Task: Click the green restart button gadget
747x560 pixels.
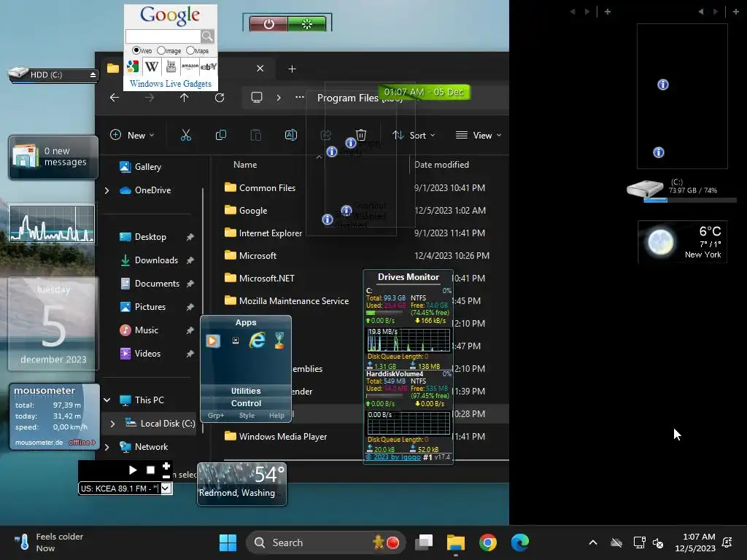Action: click(x=307, y=24)
